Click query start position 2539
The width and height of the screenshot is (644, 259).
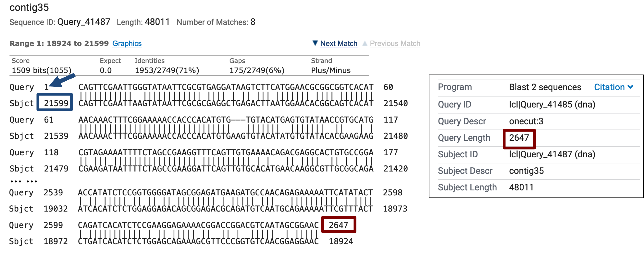click(x=53, y=192)
